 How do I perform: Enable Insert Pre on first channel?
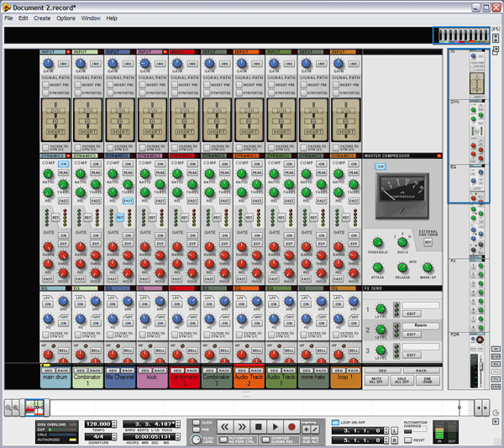(45, 85)
